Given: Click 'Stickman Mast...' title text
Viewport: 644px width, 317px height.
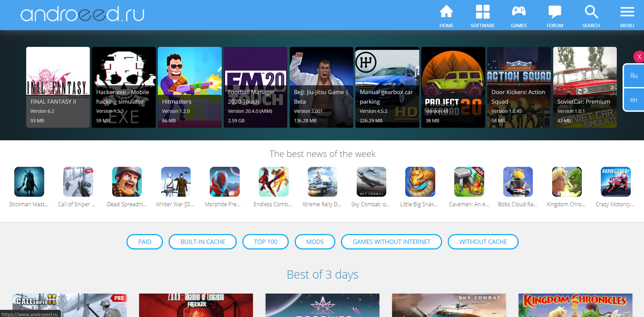Looking at the screenshot, I should [x=29, y=204].
